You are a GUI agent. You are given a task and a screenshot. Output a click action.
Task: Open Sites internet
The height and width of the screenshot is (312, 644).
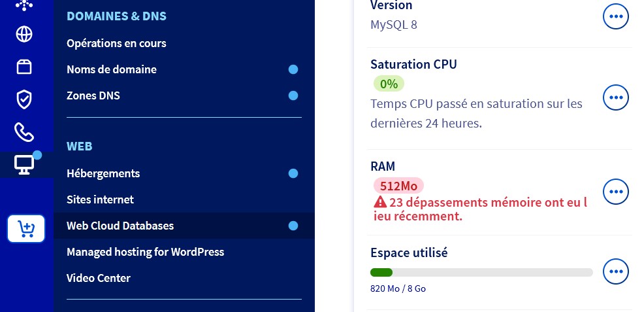click(100, 199)
